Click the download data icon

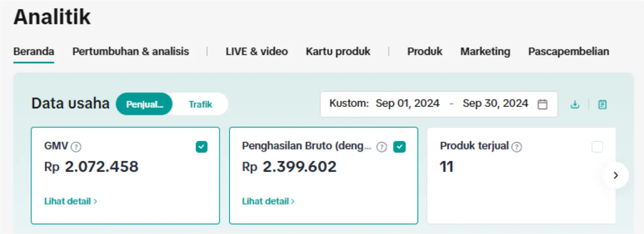pos(574,105)
